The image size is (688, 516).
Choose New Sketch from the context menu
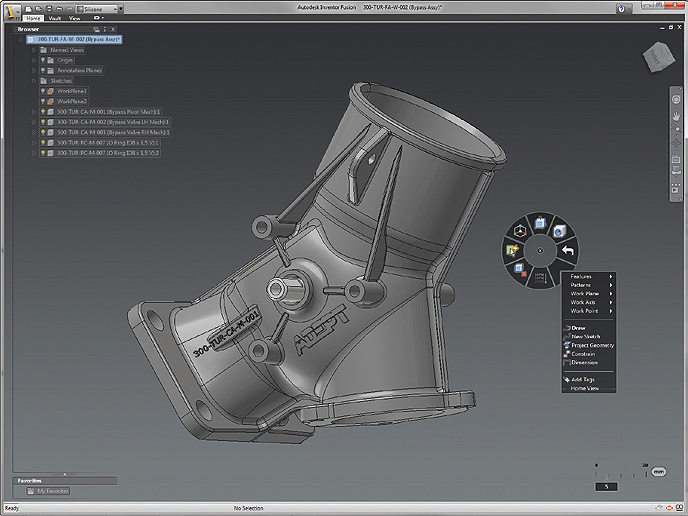(584, 336)
